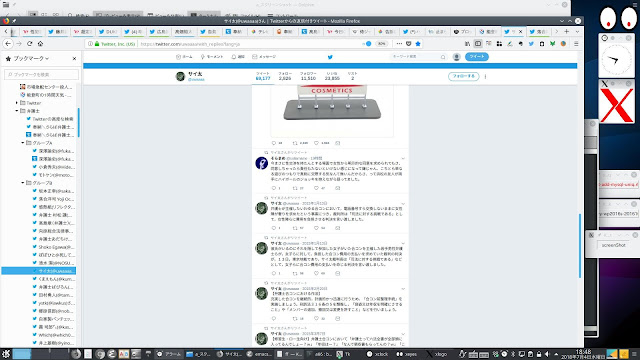Expand the Twitter bookmark folder
This screenshot has width=640, height=360.
(x=17, y=103)
